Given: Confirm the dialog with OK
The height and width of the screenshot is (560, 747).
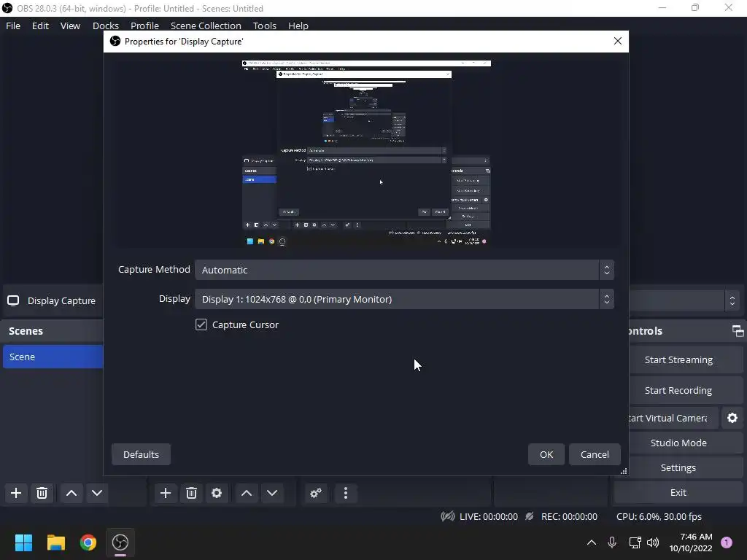Looking at the screenshot, I should (546, 454).
